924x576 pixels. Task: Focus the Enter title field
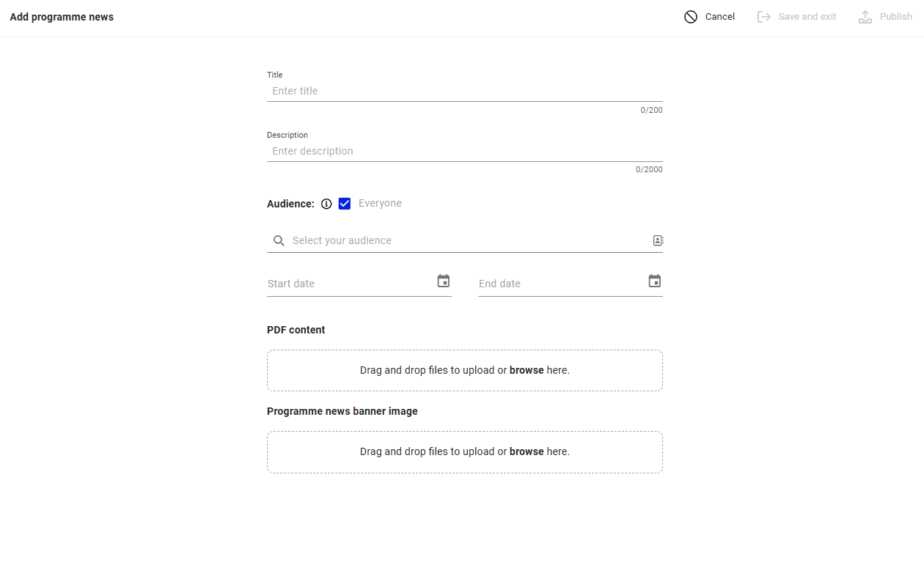(x=465, y=91)
